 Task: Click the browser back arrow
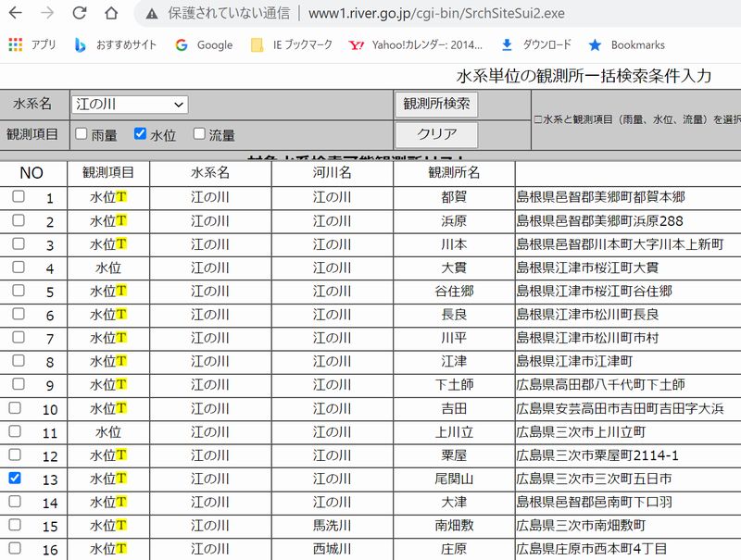pyautogui.click(x=16, y=14)
